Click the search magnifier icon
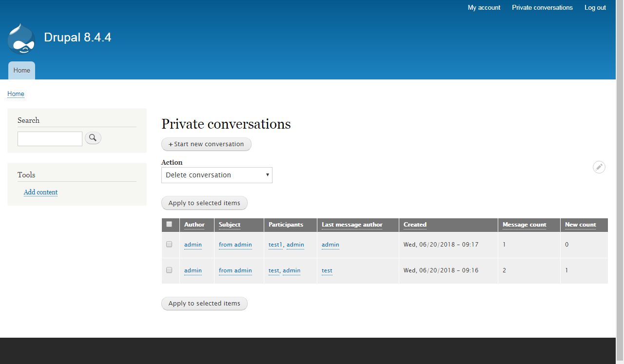Image resolution: width=624 pixels, height=364 pixels. pos(93,138)
